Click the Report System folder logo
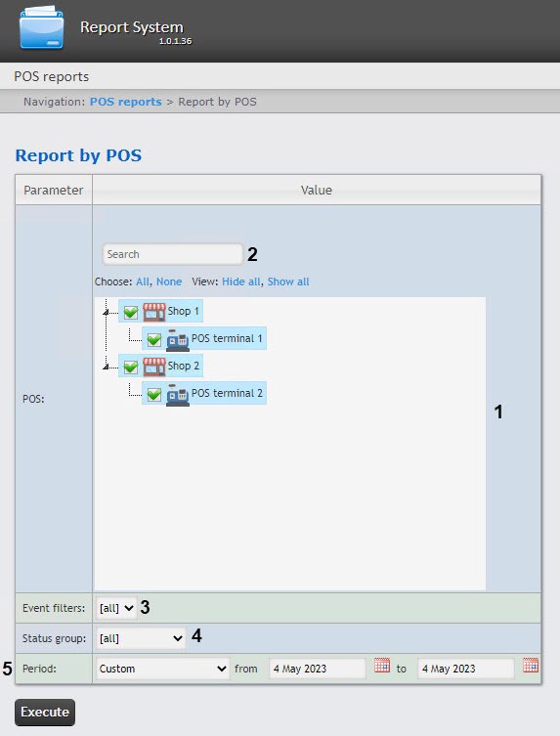This screenshot has width=560, height=736. (x=41, y=27)
